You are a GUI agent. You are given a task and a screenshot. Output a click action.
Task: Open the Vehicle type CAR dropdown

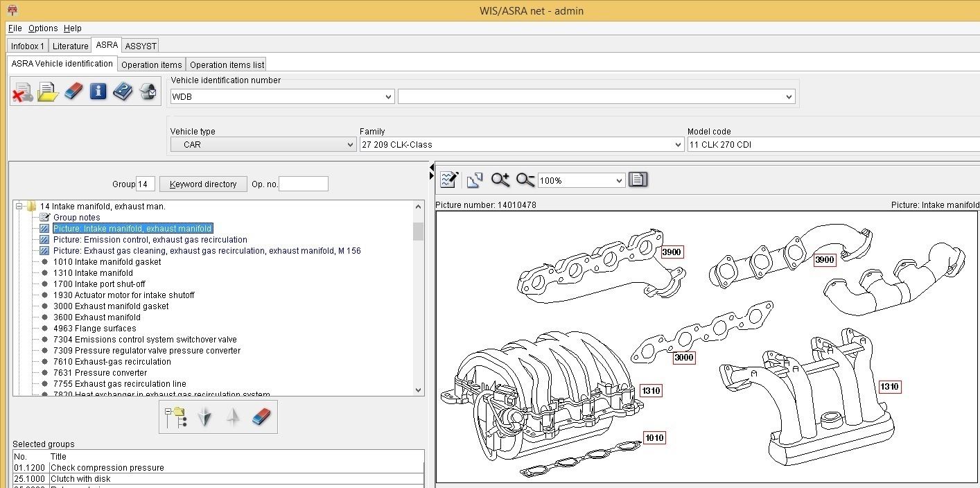click(350, 145)
